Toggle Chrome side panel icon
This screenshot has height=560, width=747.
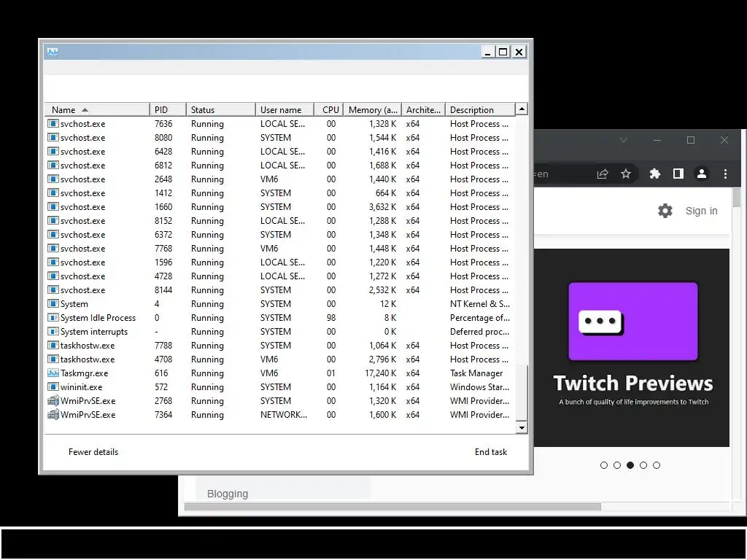678,174
